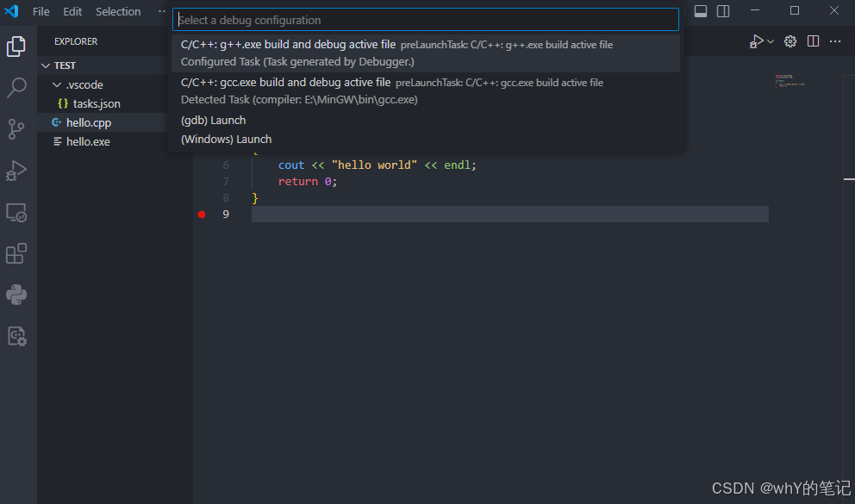Toggle the secondary side bar layout icon

(723, 11)
